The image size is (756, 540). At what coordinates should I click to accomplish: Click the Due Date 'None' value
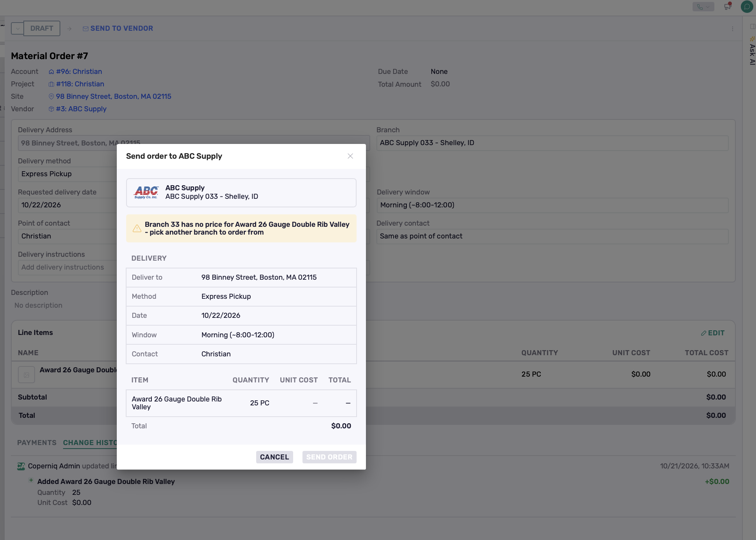(x=439, y=72)
